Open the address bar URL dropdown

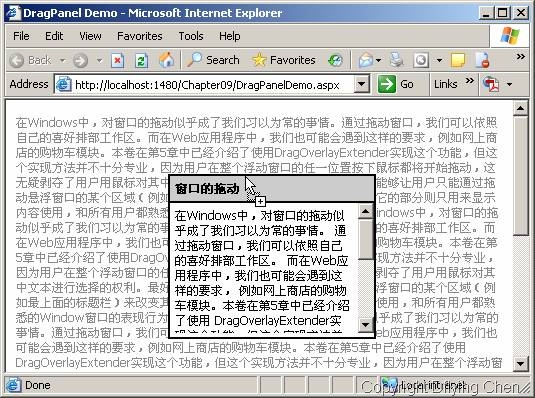362,84
